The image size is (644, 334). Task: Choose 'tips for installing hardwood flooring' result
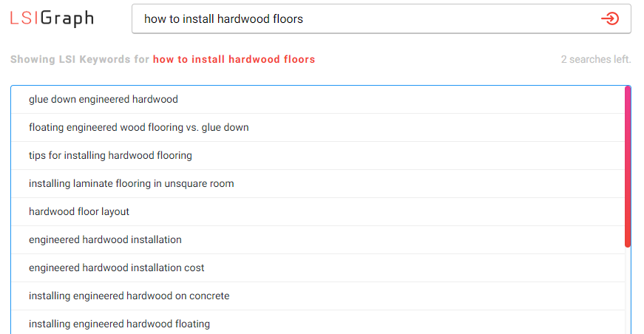(318, 155)
